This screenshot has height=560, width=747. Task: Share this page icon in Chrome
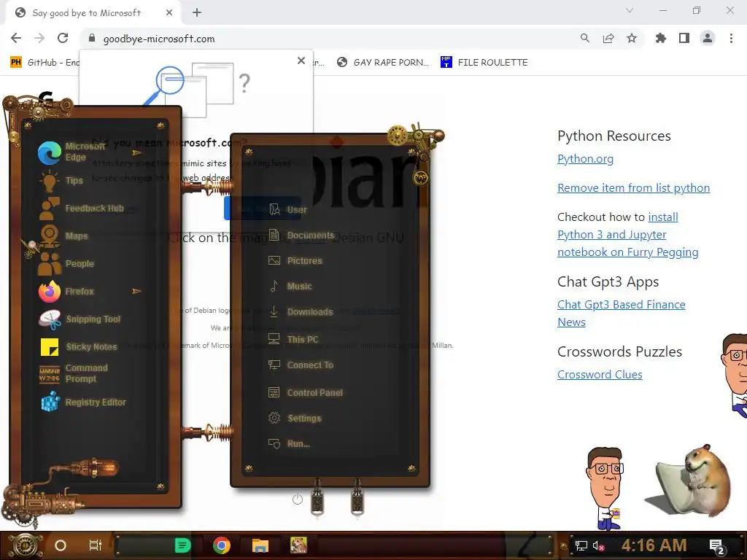tap(608, 38)
